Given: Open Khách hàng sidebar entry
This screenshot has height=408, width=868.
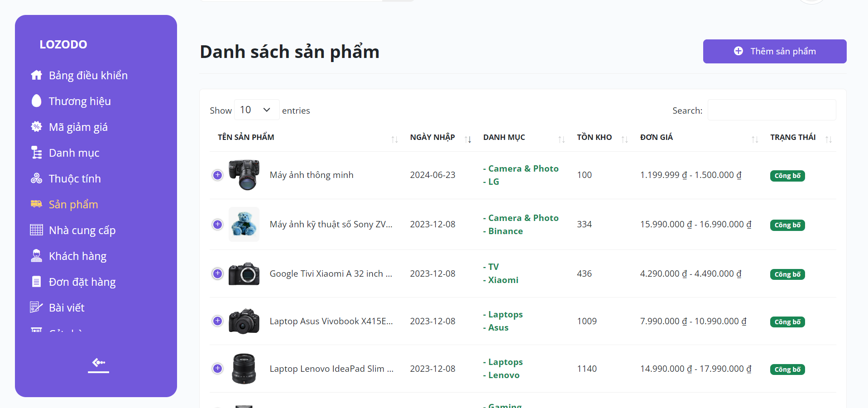Looking at the screenshot, I should point(78,256).
